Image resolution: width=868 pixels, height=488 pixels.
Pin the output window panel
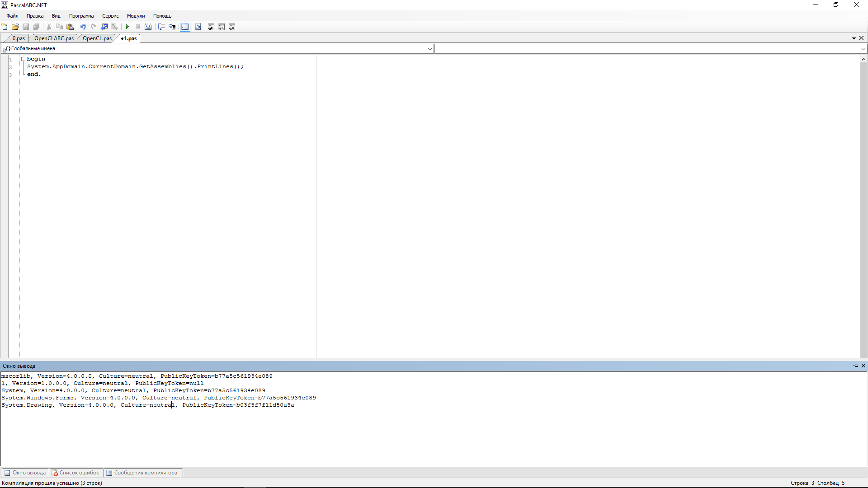point(855,366)
